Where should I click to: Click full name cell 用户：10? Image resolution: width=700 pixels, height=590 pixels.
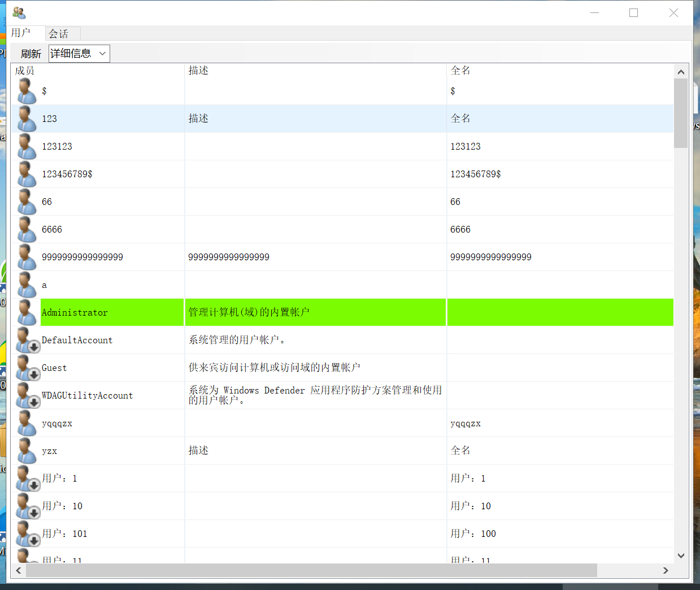(x=471, y=506)
